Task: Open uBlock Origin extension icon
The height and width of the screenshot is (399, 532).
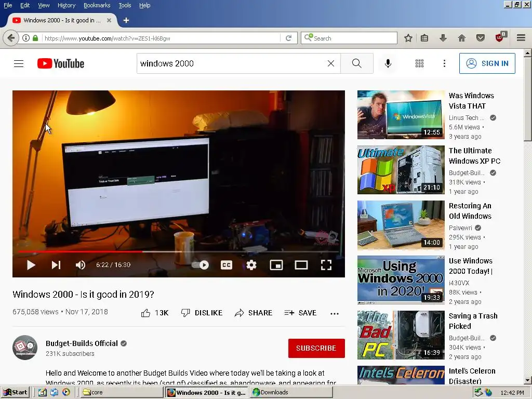Action: (x=500, y=37)
